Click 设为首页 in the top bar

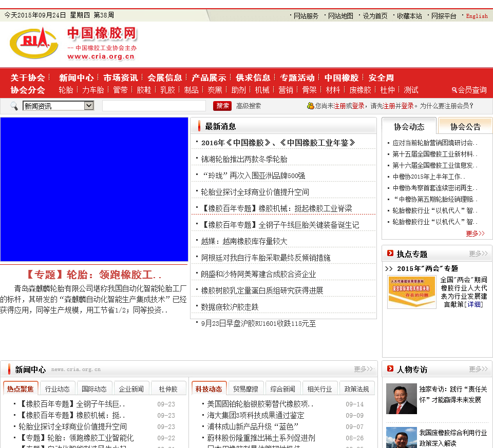(375, 16)
